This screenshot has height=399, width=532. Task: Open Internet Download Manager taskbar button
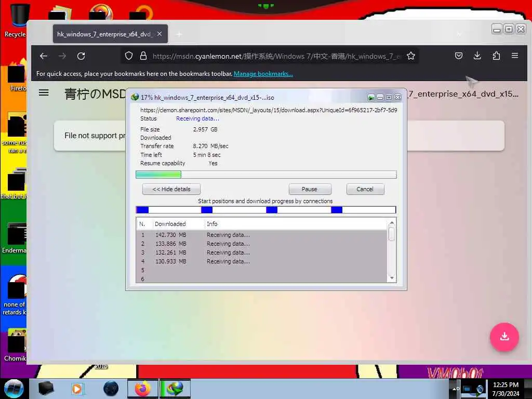[175, 389]
